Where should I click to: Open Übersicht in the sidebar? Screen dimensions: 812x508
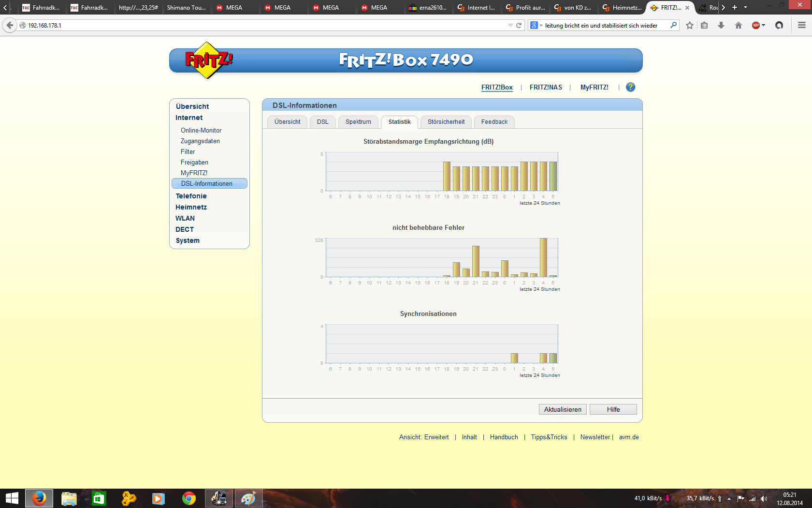pyautogui.click(x=192, y=106)
